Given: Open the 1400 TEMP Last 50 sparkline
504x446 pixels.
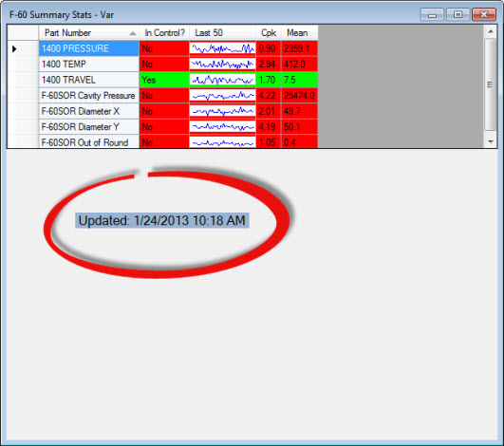Looking at the screenshot, I should tap(222, 65).
